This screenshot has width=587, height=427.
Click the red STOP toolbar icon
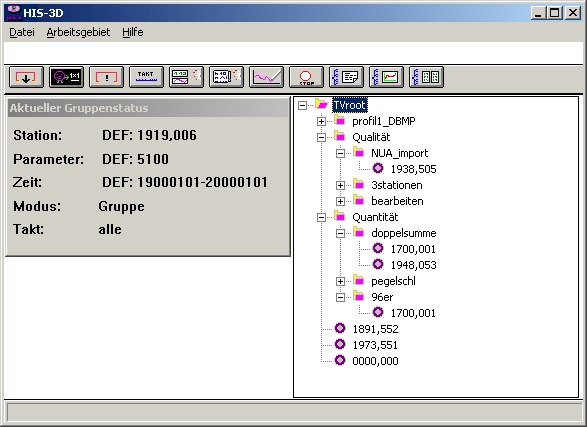[x=307, y=77]
